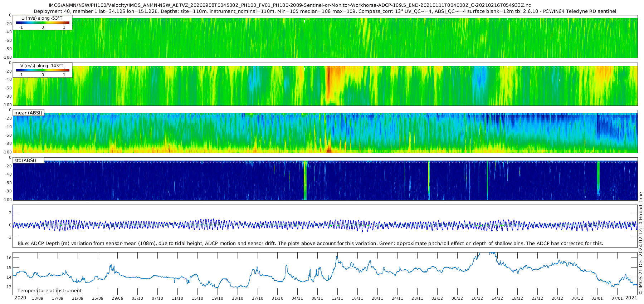Viewport: 644px width, 304px height.
Task: Click the blue ADCP Depth description text
Action: (x=310, y=244)
